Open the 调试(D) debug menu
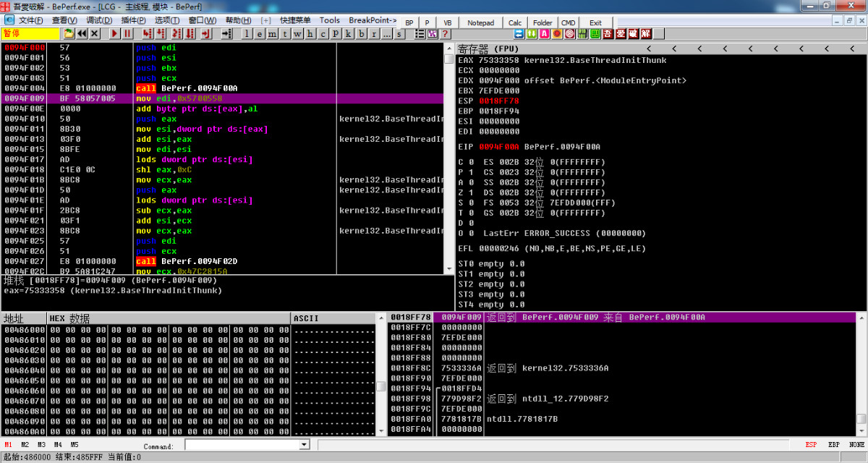The height and width of the screenshot is (463, 868). [98, 20]
